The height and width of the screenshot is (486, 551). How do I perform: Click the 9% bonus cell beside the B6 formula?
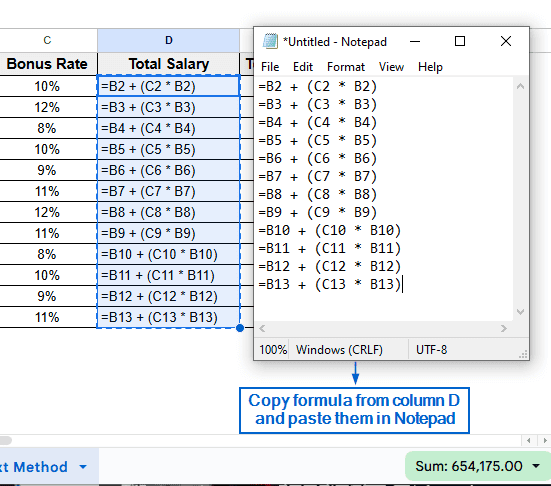47,170
